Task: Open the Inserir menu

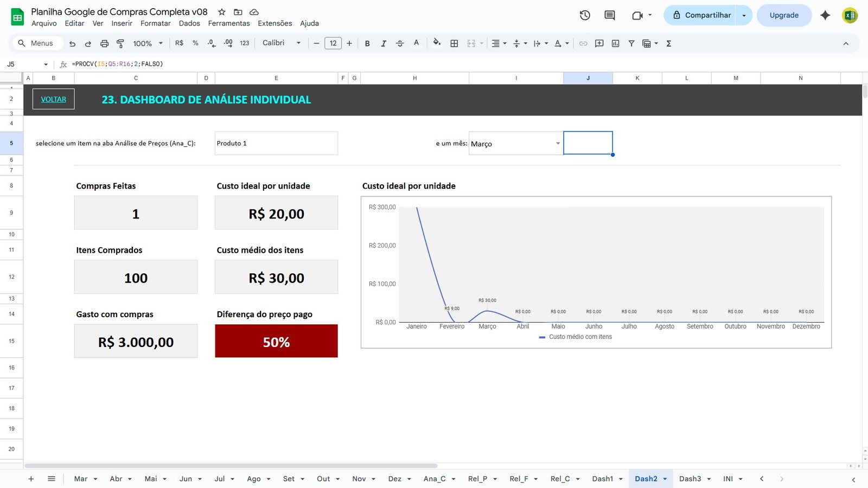Action: tap(122, 23)
